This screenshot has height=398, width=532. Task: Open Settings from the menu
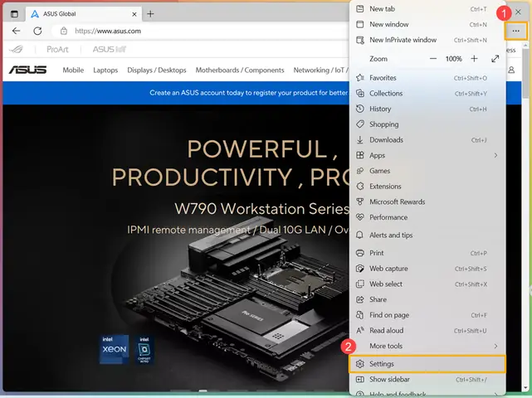[427, 364]
